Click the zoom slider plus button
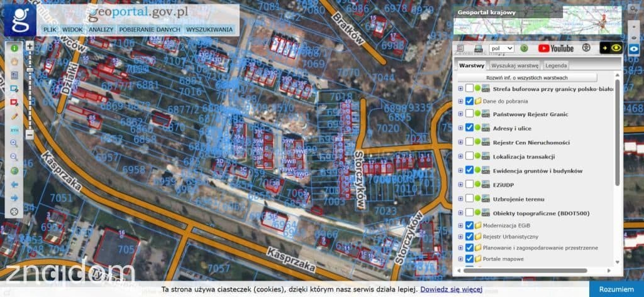The image size is (644, 297). 30,46
